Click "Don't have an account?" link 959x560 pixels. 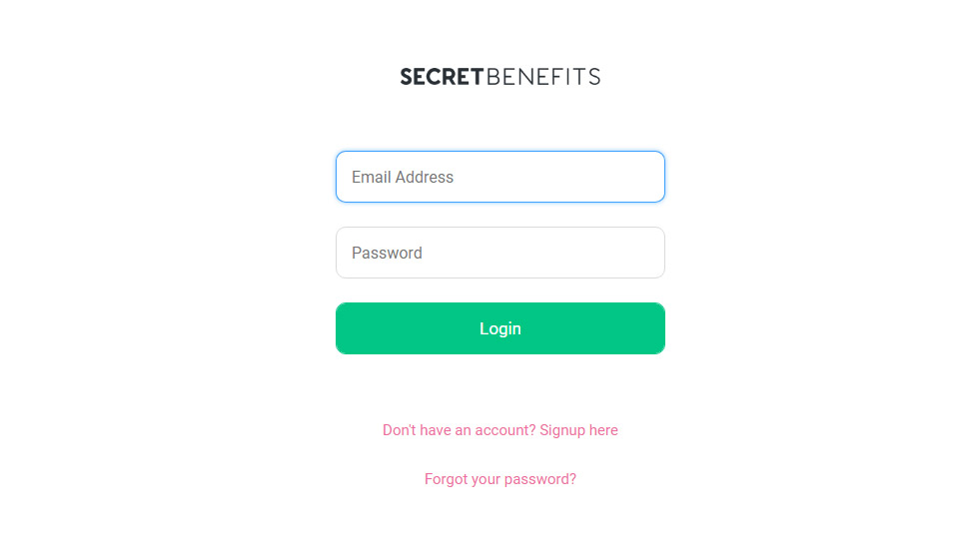click(460, 430)
